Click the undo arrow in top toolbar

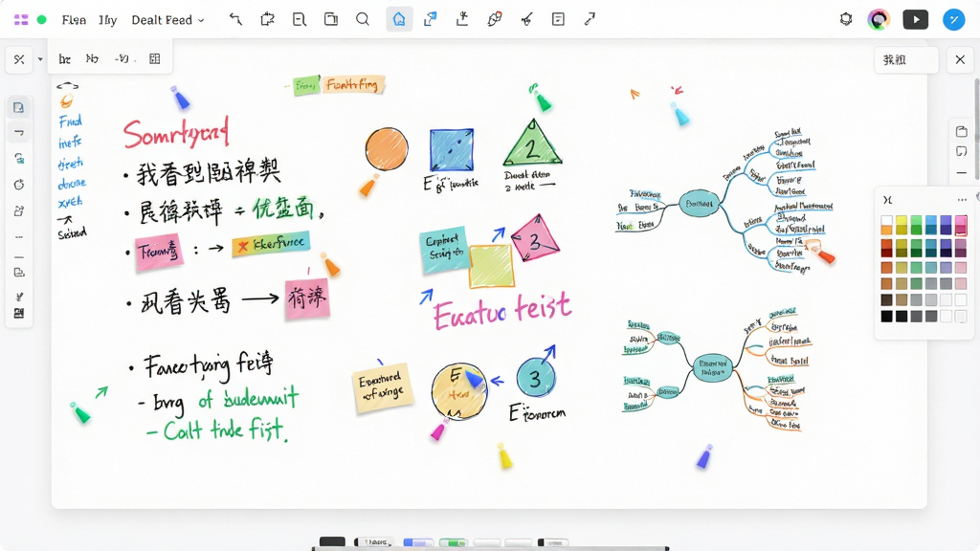(x=235, y=19)
